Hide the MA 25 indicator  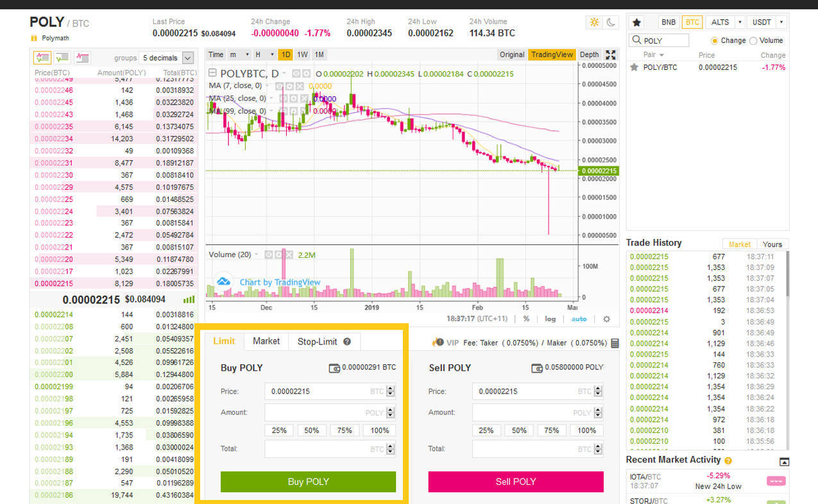(284, 99)
